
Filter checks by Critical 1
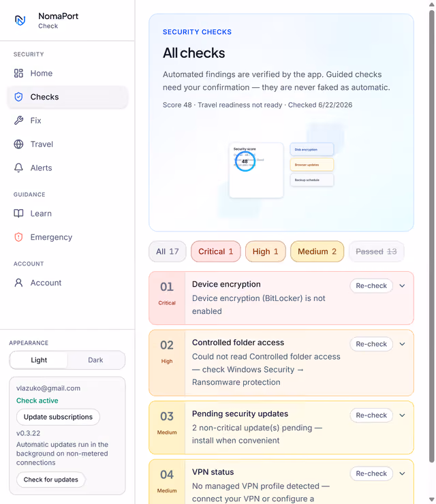[216, 251]
